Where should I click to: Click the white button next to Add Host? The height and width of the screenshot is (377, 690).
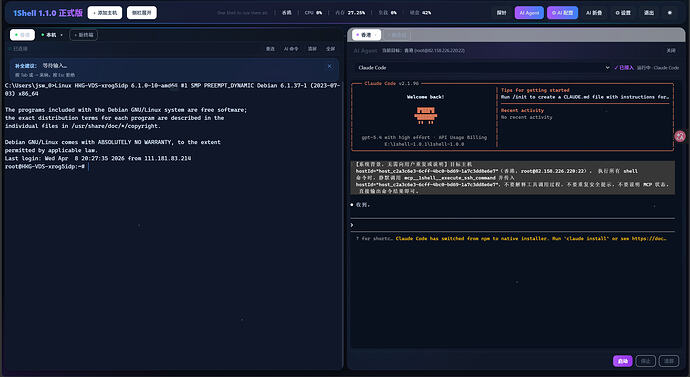point(142,13)
